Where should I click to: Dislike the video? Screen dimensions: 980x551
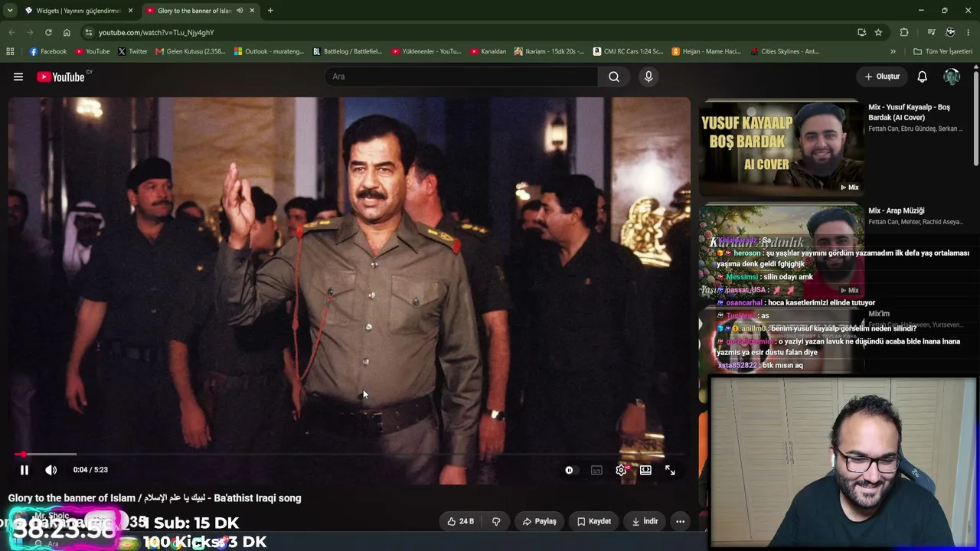496,521
